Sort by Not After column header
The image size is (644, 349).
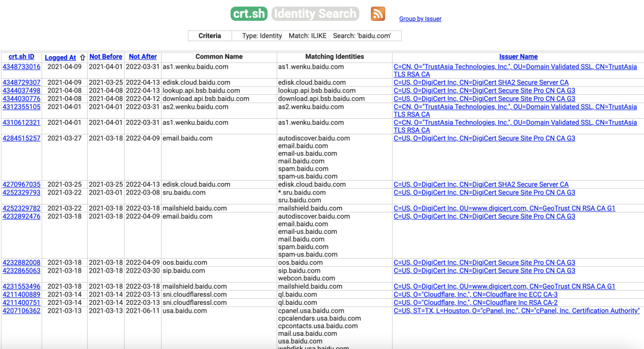pos(143,57)
